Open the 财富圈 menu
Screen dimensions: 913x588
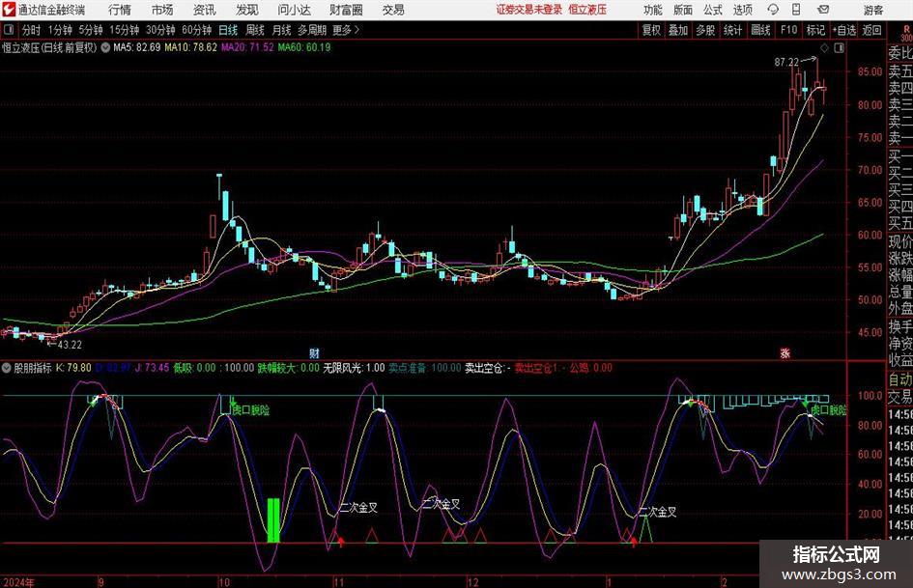pyautogui.click(x=347, y=10)
